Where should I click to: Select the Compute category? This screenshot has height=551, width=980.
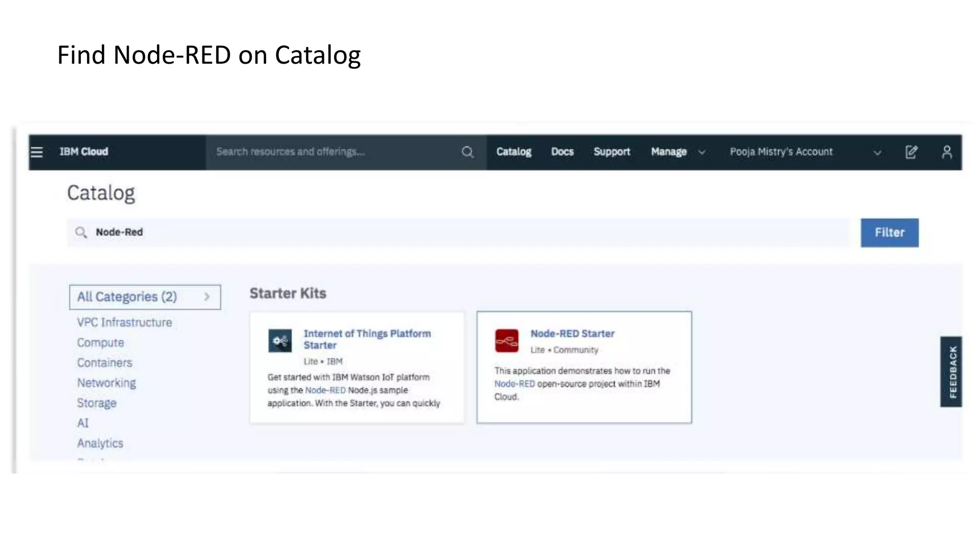pyautogui.click(x=100, y=342)
